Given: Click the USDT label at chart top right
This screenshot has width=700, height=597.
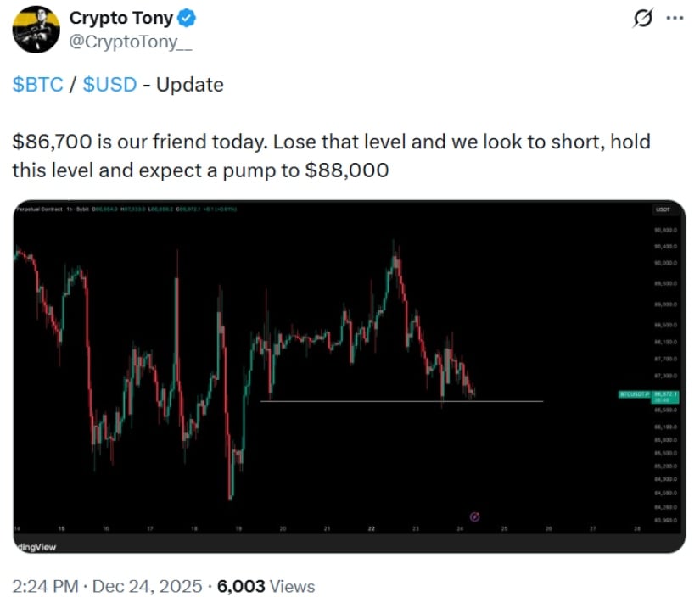Looking at the screenshot, I should 663,209.
